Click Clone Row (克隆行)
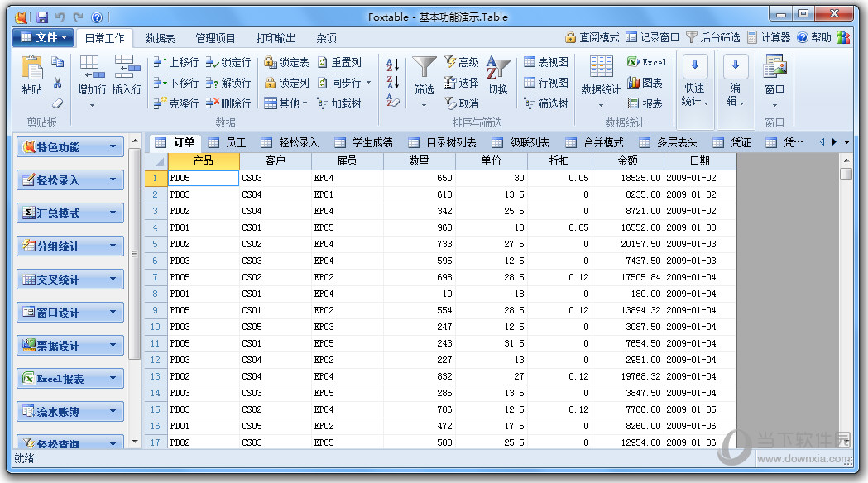Viewport: 868px width, 483px height. click(x=176, y=103)
